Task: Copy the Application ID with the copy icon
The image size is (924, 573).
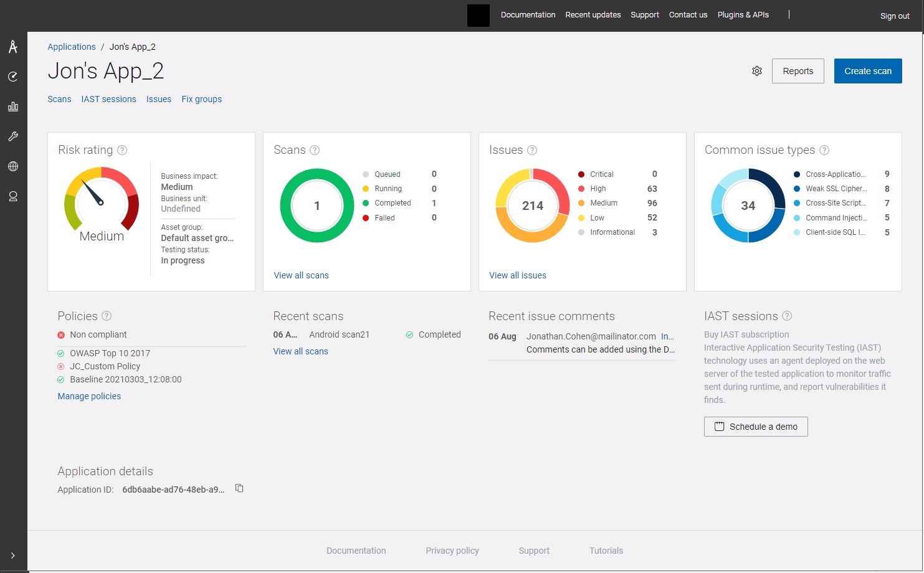Action: (239, 488)
